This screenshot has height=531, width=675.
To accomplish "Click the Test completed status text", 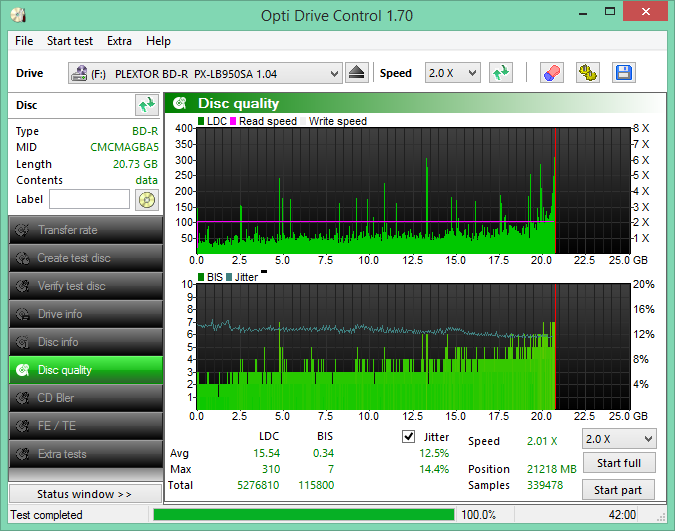I will [46, 515].
